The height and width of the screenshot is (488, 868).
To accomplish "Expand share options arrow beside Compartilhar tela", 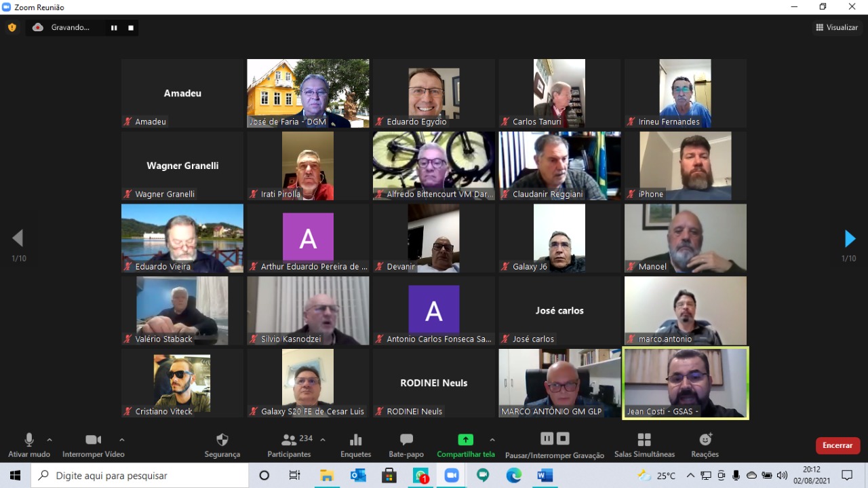I will pyautogui.click(x=492, y=440).
